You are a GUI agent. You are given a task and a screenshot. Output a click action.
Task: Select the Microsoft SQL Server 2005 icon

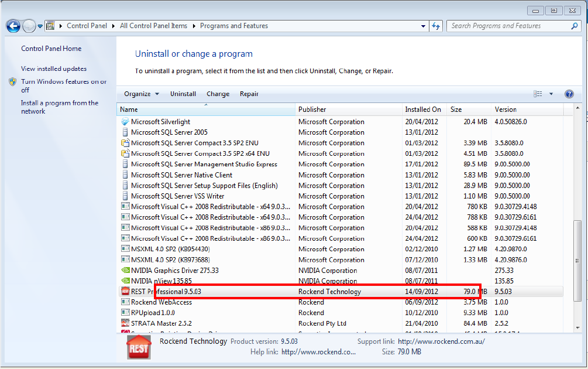(125, 132)
